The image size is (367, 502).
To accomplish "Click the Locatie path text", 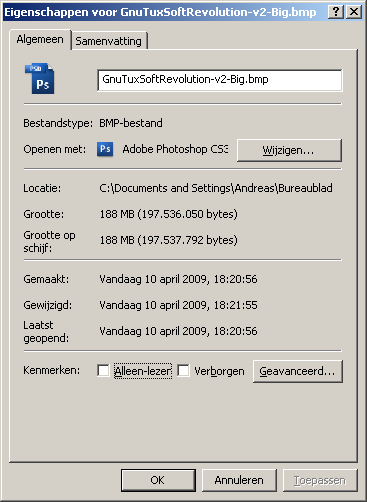I will [x=216, y=188].
